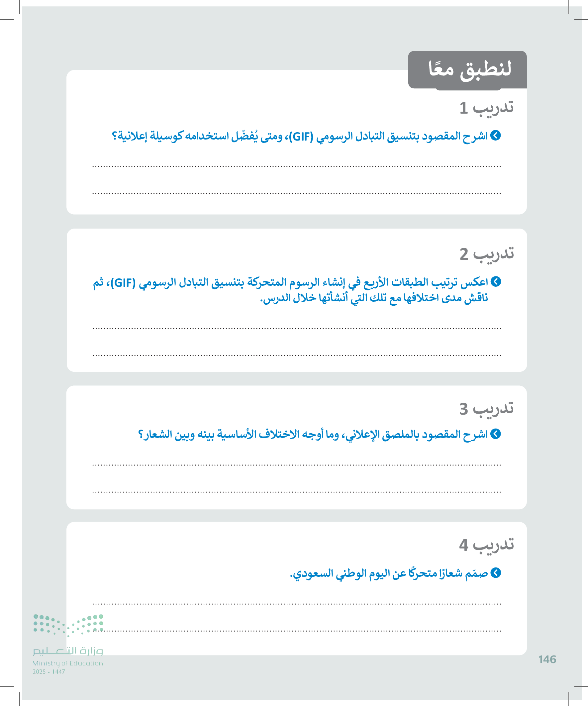Click the "تدريب 2" heading
588x706 pixels.
point(486,254)
